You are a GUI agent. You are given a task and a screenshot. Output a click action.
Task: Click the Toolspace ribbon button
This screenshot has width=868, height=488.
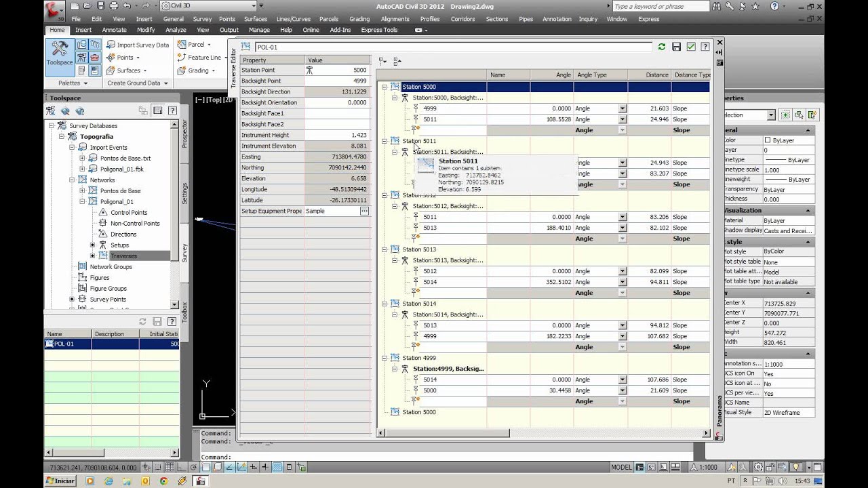pyautogui.click(x=60, y=57)
